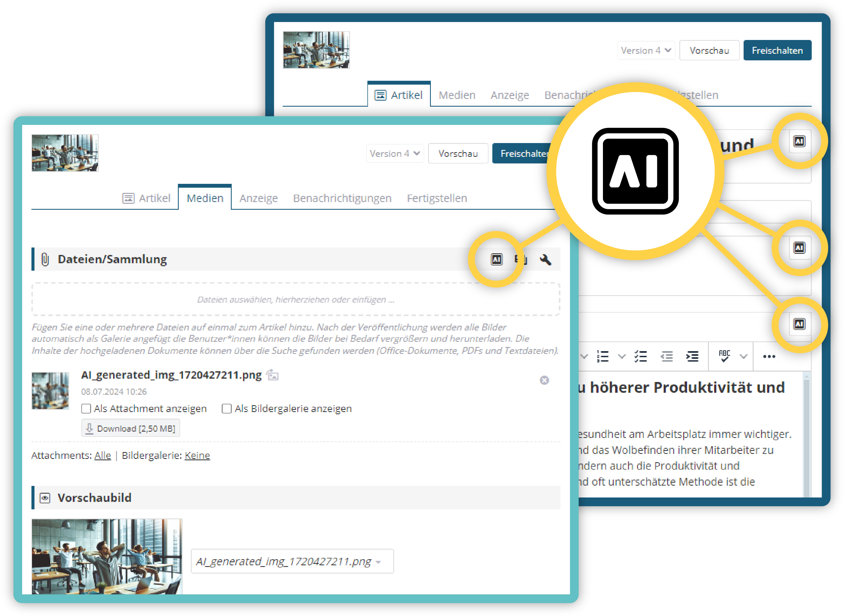844x616 pixels.
Task: Switch to the Artikel tab in the front window
Action: coord(147,198)
